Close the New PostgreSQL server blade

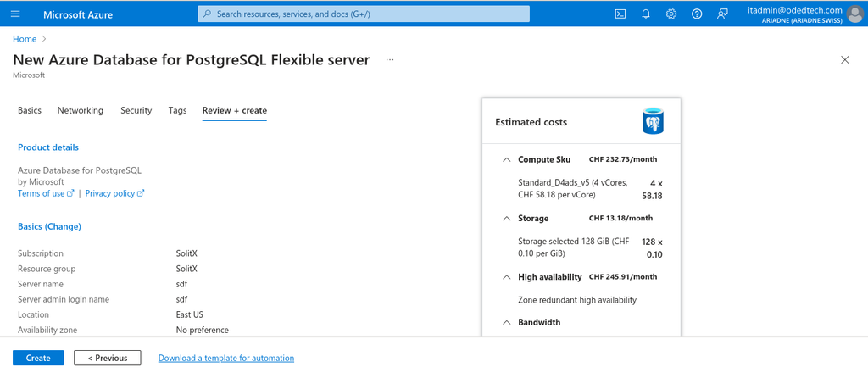(x=845, y=60)
